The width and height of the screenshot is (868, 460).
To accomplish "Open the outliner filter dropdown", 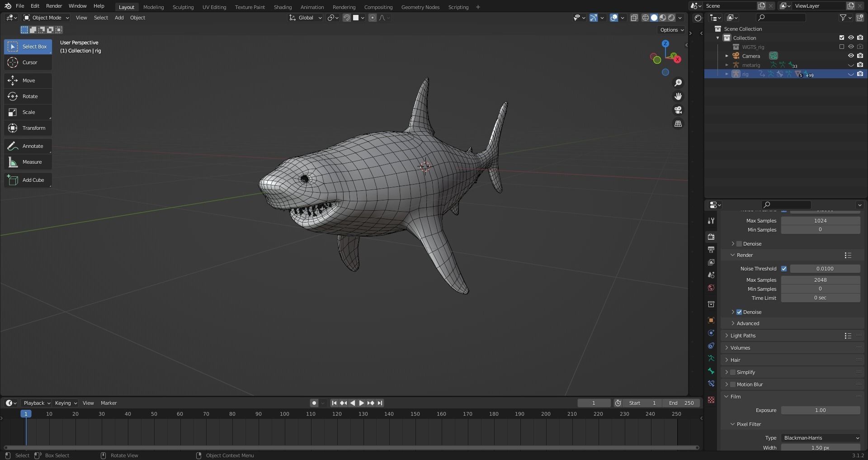I will click(x=845, y=18).
